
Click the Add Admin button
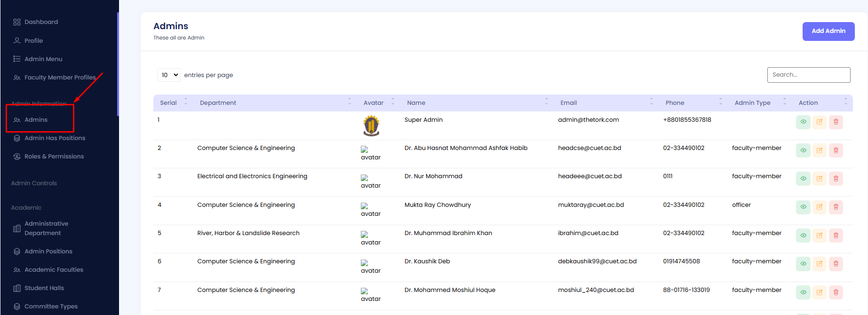click(828, 31)
